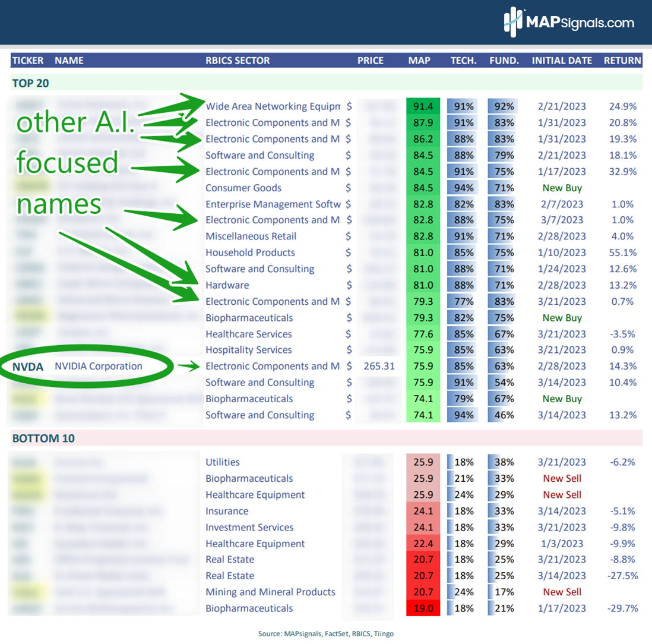Viewport: 652px width, 644px height.
Task: Click the MAPsignals.com logo
Action: (569, 22)
